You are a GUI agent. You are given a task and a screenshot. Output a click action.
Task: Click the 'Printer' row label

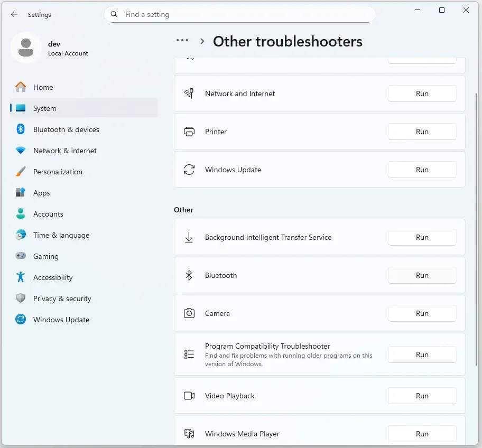[x=216, y=132]
